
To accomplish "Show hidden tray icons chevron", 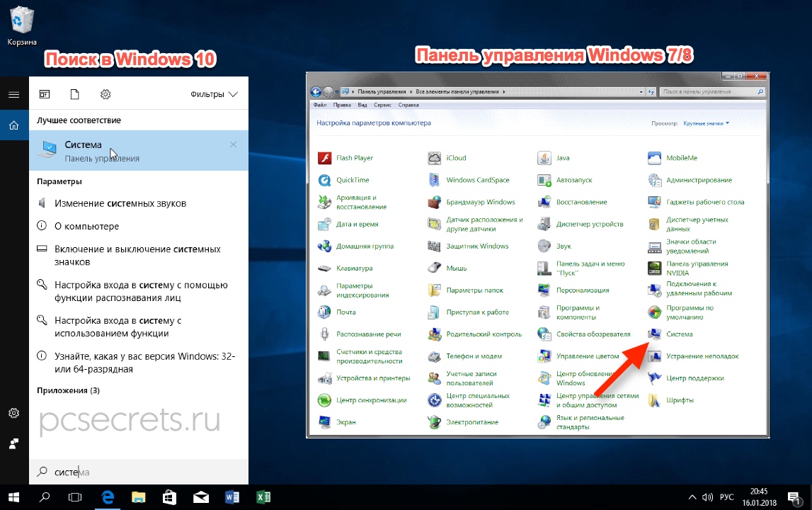I will click(692, 497).
